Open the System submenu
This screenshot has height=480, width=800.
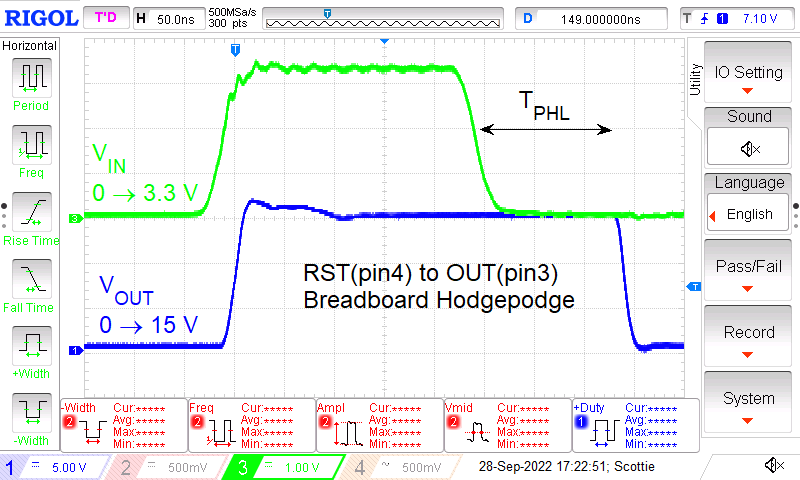tap(748, 402)
